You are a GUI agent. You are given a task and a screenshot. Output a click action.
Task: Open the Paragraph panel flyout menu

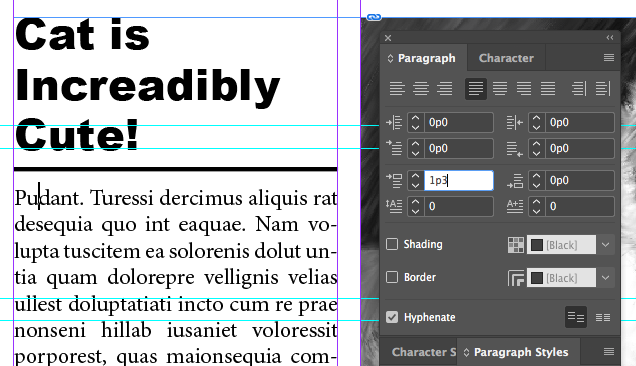(609, 58)
